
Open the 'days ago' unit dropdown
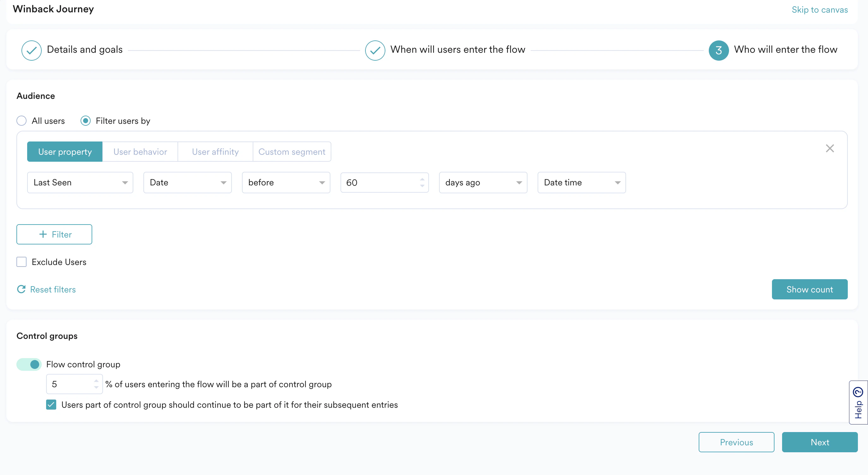pyautogui.click(x=483, y=182)
